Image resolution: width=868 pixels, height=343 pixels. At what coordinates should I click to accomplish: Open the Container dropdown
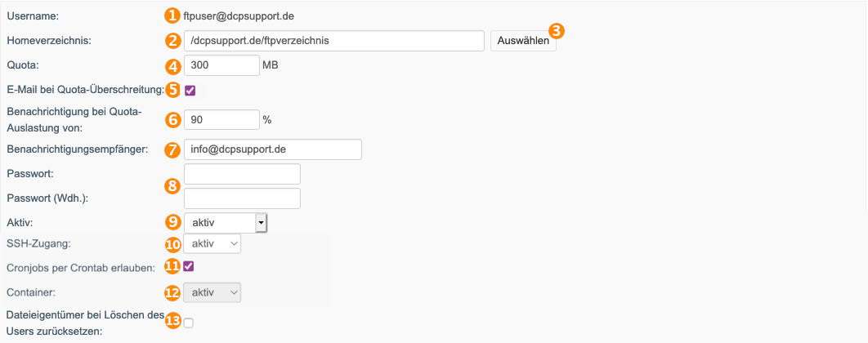tap(213, 292)
